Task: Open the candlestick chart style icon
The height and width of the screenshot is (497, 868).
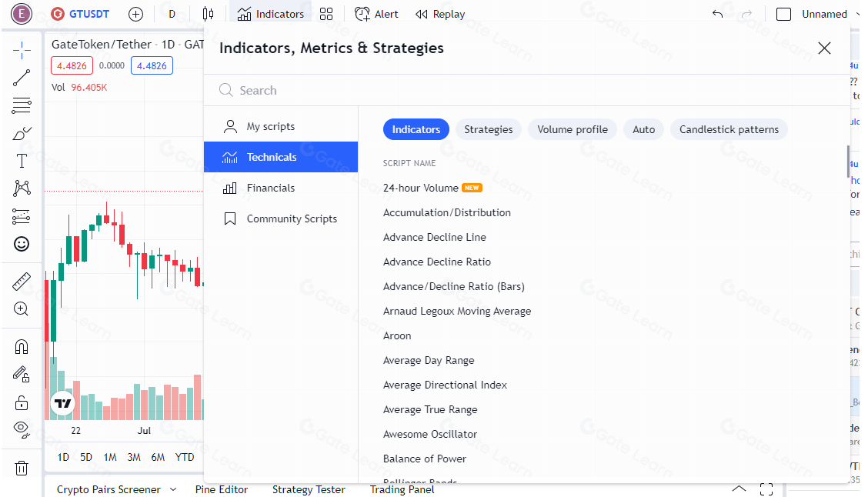Action: point(208,14)
